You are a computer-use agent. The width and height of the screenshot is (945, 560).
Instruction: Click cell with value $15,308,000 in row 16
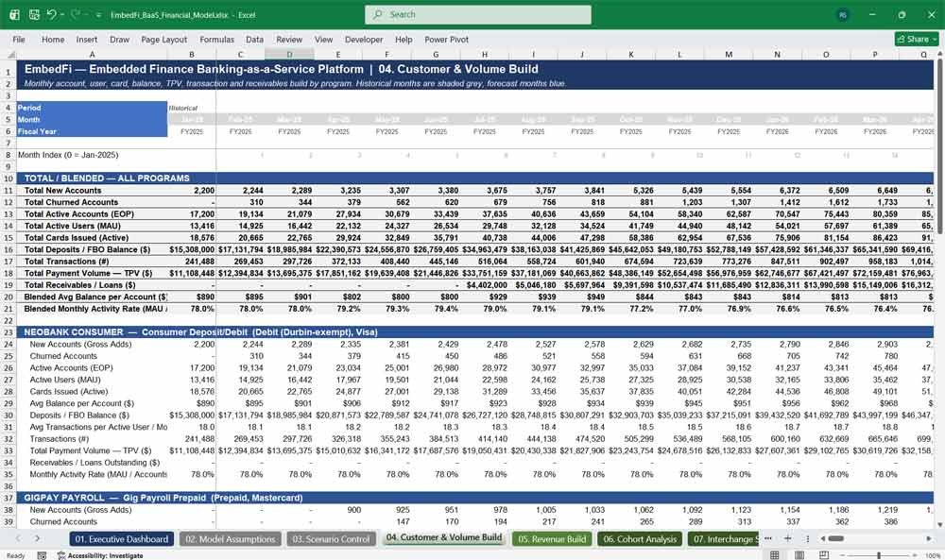192,249
